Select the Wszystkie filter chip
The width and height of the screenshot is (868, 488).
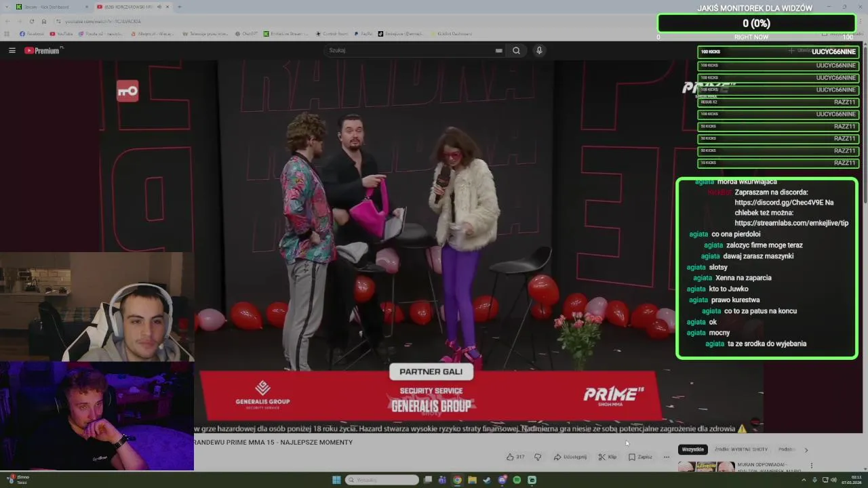pyautogui.click(x=692, y=449)
